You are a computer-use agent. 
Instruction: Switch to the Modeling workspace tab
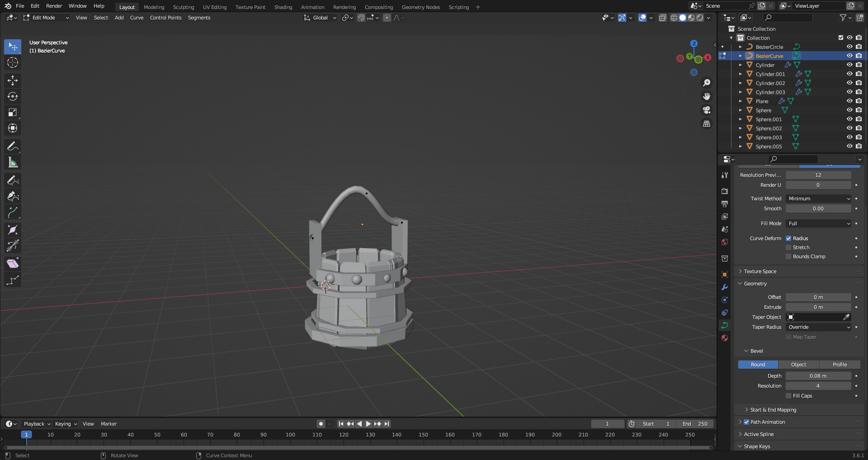154,7
